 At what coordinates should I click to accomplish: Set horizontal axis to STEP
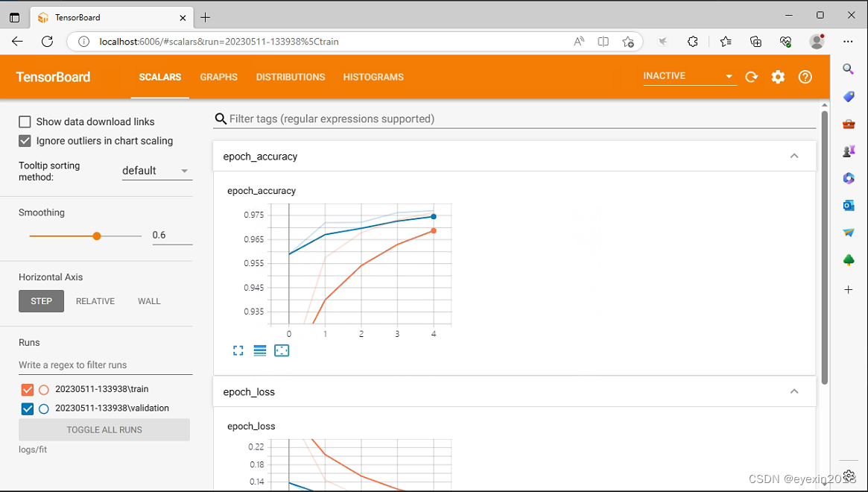(42, 301)
